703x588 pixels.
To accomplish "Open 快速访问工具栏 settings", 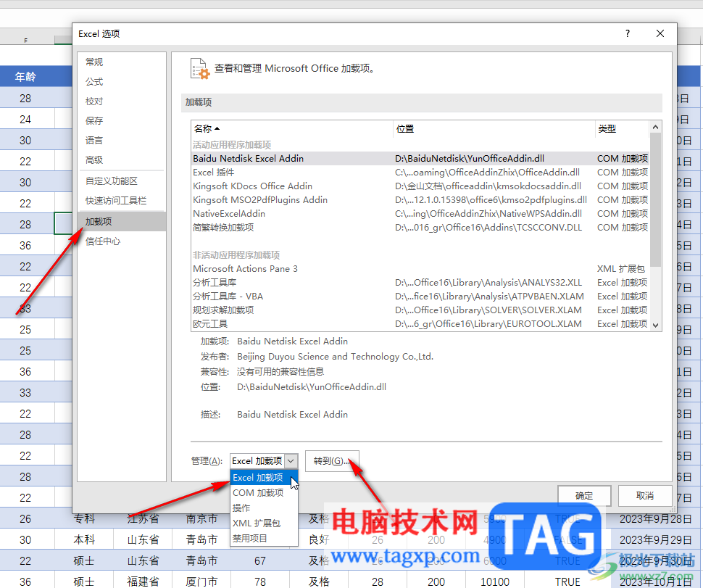I will pyautogui.click(x=122, y=201).
